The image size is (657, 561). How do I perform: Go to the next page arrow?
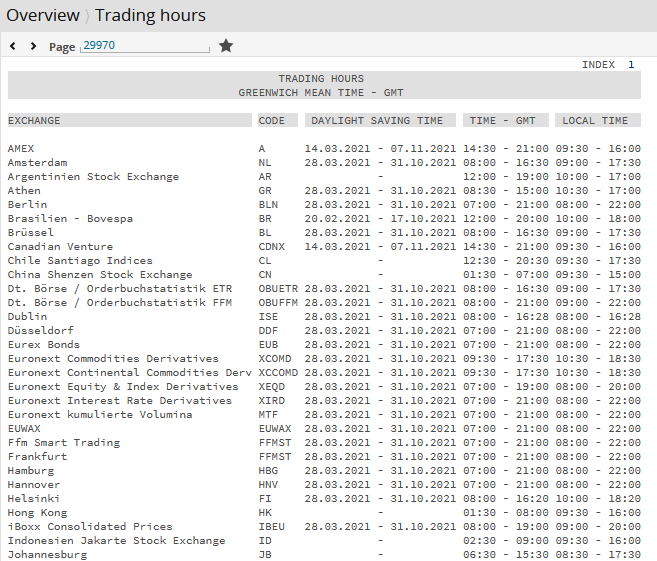click(33, 46)
